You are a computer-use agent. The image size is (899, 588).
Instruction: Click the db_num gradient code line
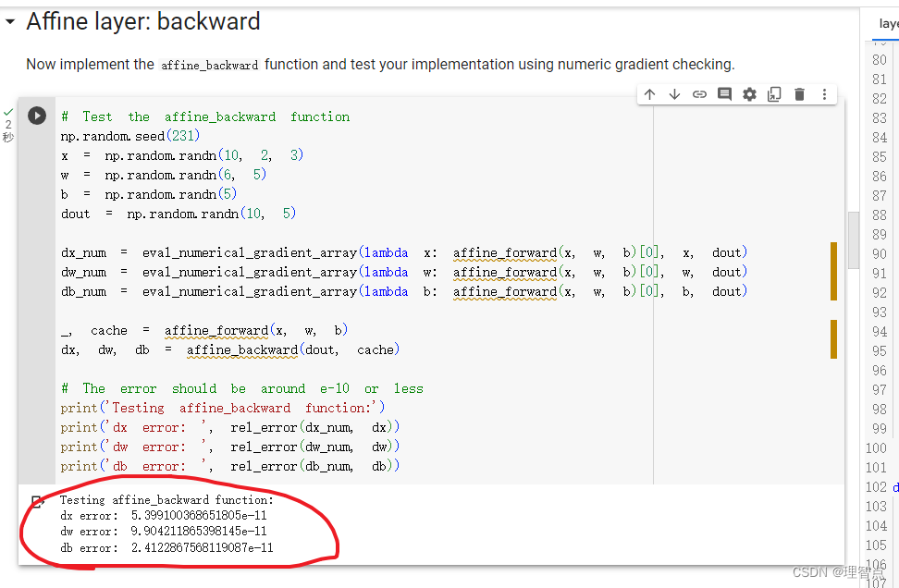pos(403,292)
